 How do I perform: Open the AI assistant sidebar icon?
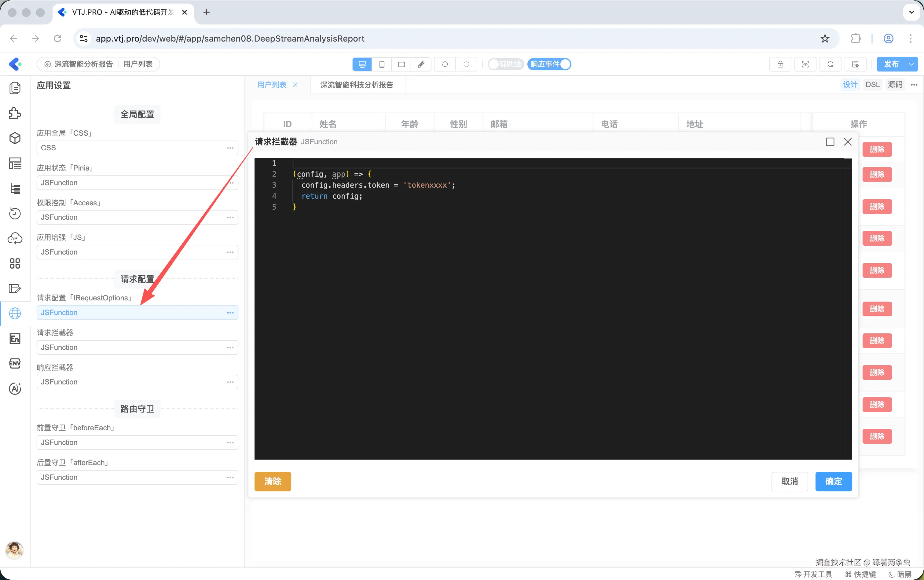tap(15, 389)
